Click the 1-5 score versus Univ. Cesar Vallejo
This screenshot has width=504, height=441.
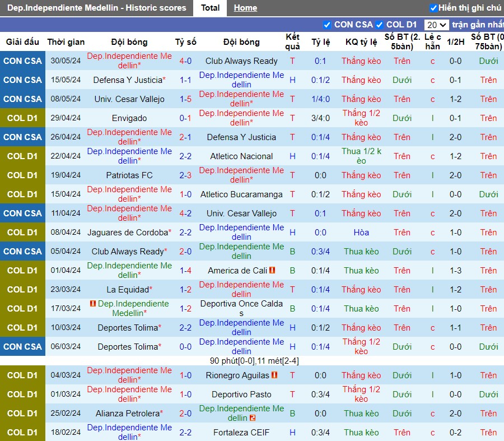[x=185, y=99]
